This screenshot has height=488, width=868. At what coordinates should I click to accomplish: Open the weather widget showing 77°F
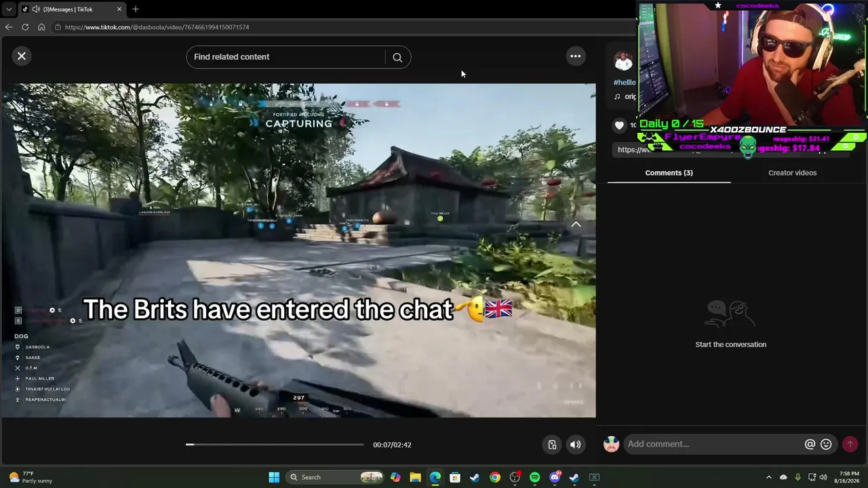coord(31,477)
